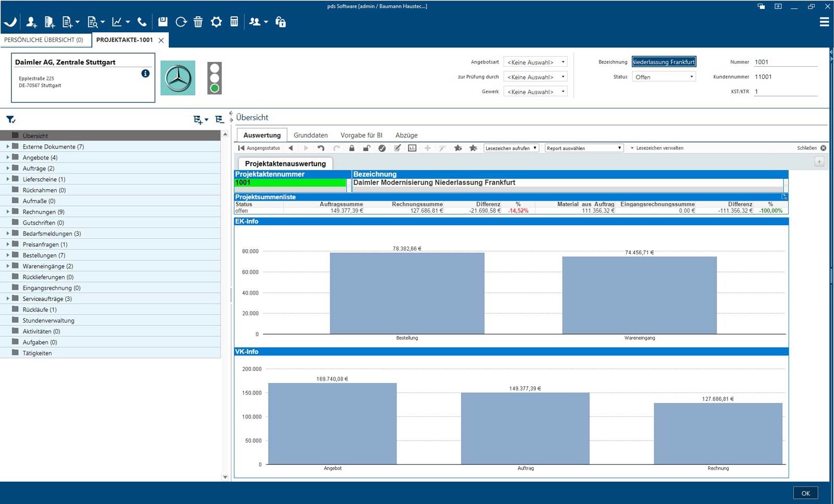834x504 pixels.
Task: Click 'Lesezeichen verwalten' link
Action: coord(657,148)
